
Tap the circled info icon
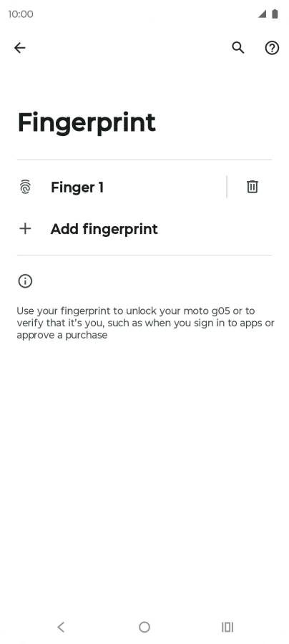tap(25, 281)
